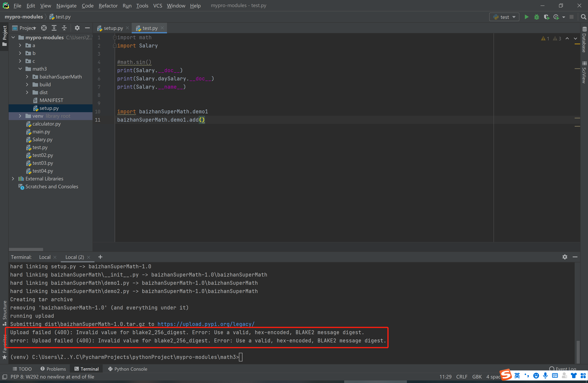Start debugging with the bug icon
Image resolution: width=588 pixels, height=383 pixels.
(x=536, y=17)
